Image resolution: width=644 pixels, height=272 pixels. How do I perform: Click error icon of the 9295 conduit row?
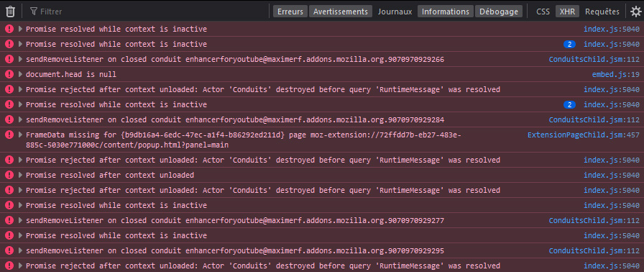(x=9, y=250)
